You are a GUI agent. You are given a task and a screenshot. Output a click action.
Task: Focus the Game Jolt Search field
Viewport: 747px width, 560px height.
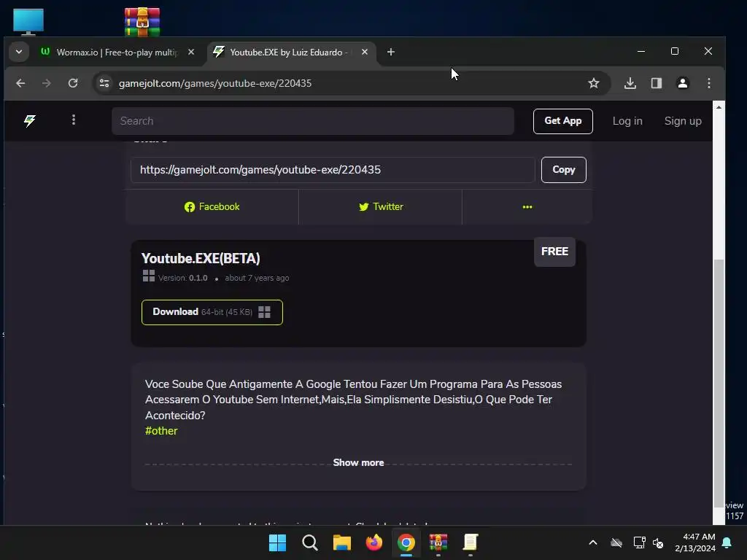[313, 121]
